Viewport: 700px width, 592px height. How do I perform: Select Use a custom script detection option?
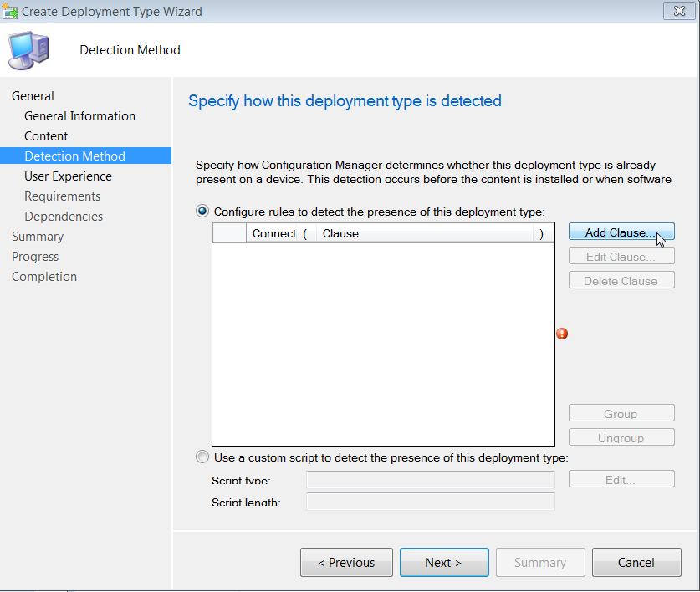click(x=202, y=457)
